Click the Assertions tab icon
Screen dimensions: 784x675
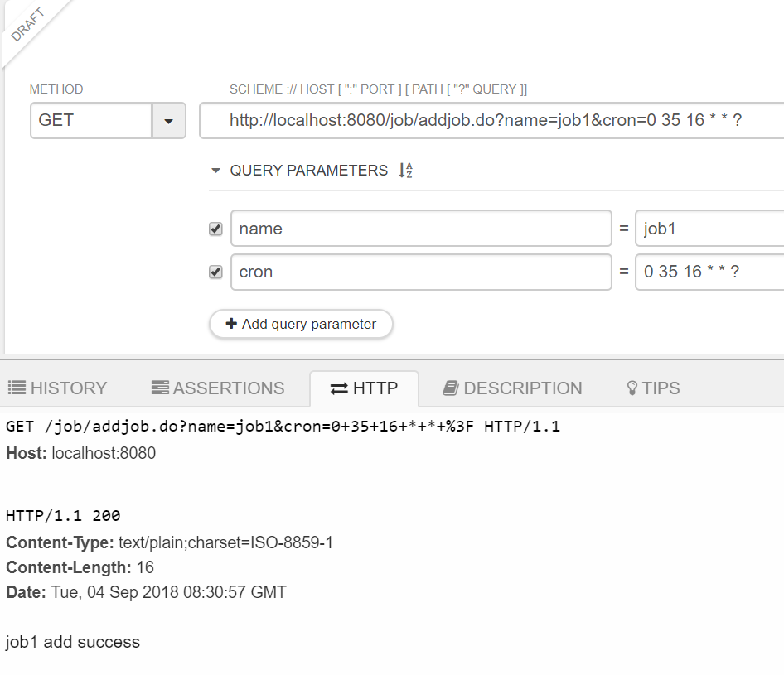pos(160,388)
